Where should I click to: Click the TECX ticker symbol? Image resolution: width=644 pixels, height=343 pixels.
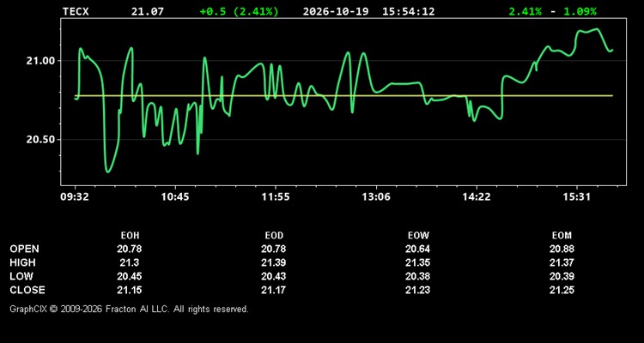point(76,11)
